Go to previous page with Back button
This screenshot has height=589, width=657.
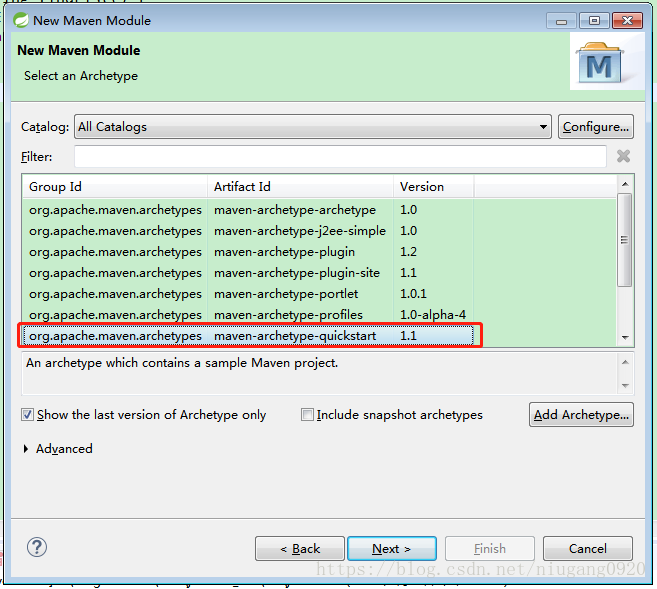pos(300,548)
